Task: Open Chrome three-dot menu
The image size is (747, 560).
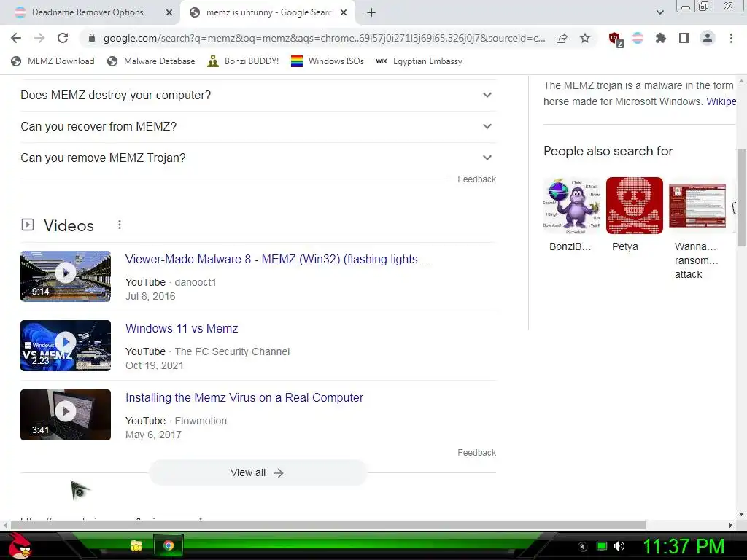Action: point(731,38)
